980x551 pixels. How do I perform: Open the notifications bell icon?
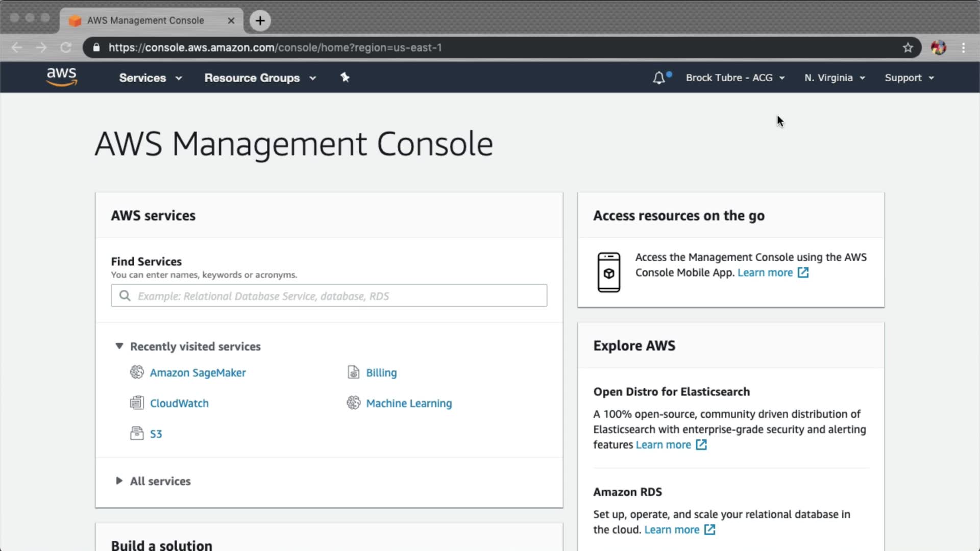pos(659,78)
